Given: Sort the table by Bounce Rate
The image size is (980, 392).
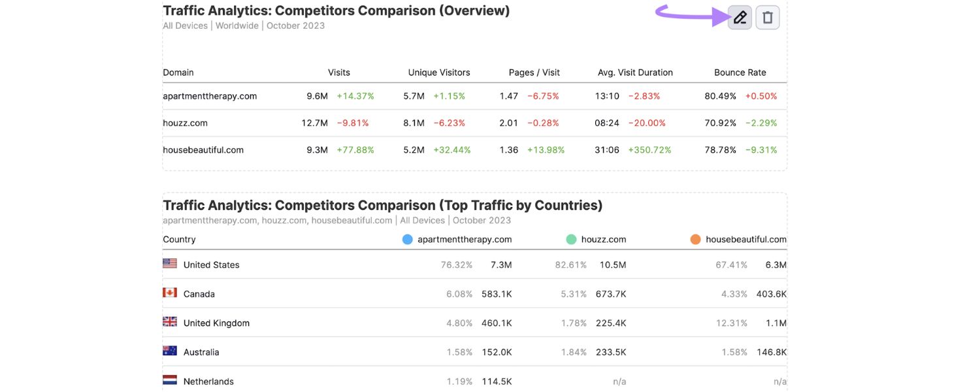Looking at the screenshot, I should tap(740, 72).
